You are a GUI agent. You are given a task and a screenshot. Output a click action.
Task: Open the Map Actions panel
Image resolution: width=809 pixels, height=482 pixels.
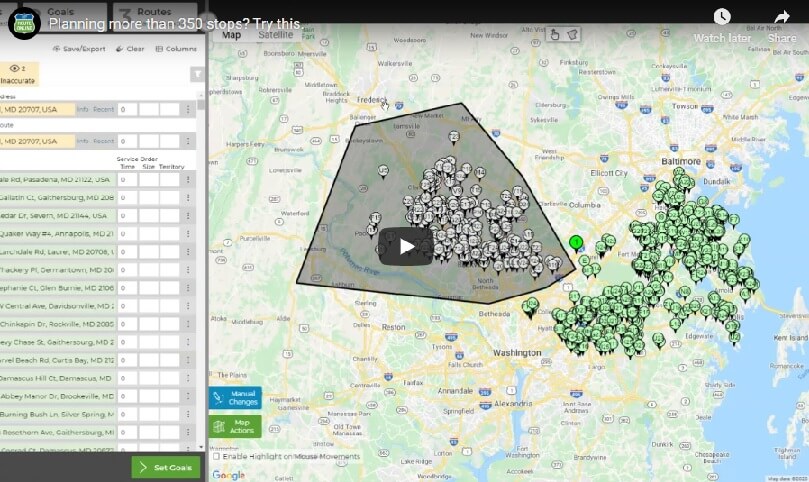pos(235,426)
